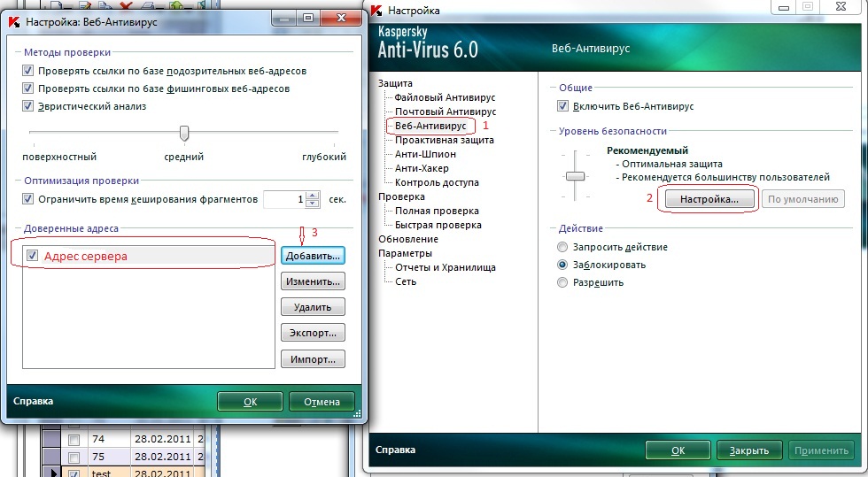Click Отмена in Веб-Антивирус dialog
Screen dimensions: 868x477
322,402
